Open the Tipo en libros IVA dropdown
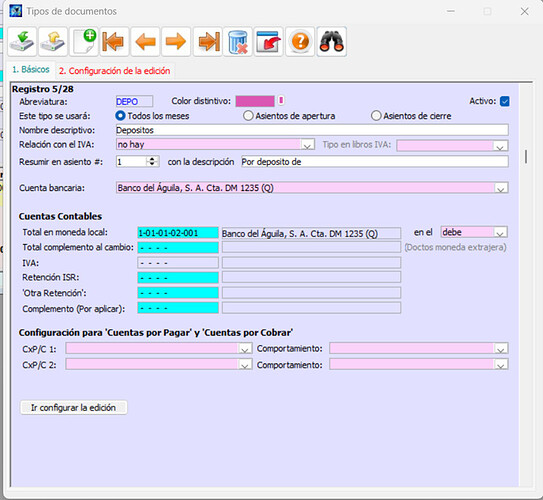The height and width of the screenshot is (500, 543). tap(500, 145)
